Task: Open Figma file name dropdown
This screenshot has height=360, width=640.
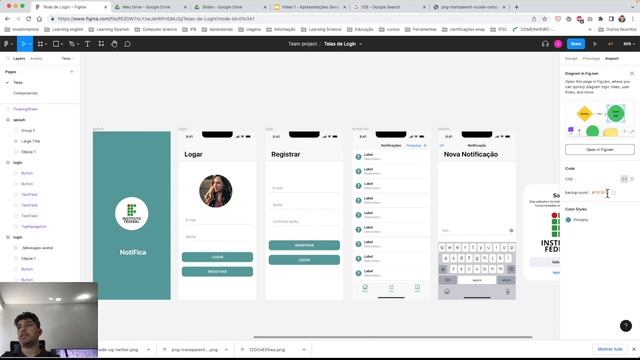Action: point(361,44)
